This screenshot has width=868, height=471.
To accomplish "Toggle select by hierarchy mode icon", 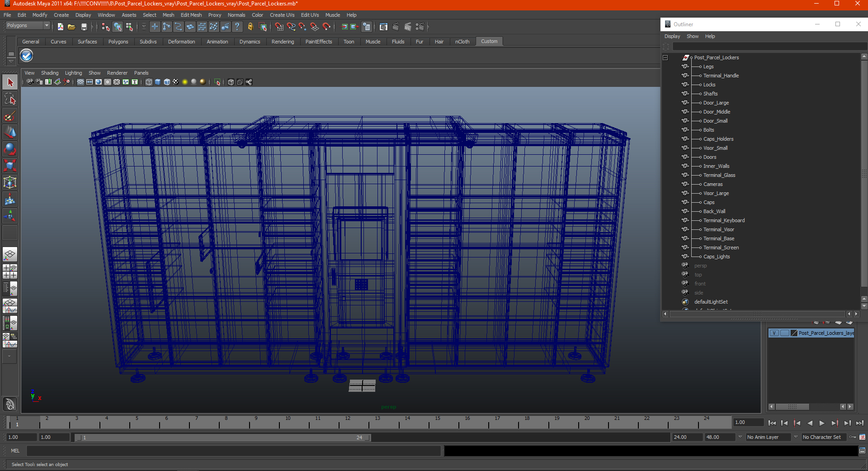I will tap(105, 27).
